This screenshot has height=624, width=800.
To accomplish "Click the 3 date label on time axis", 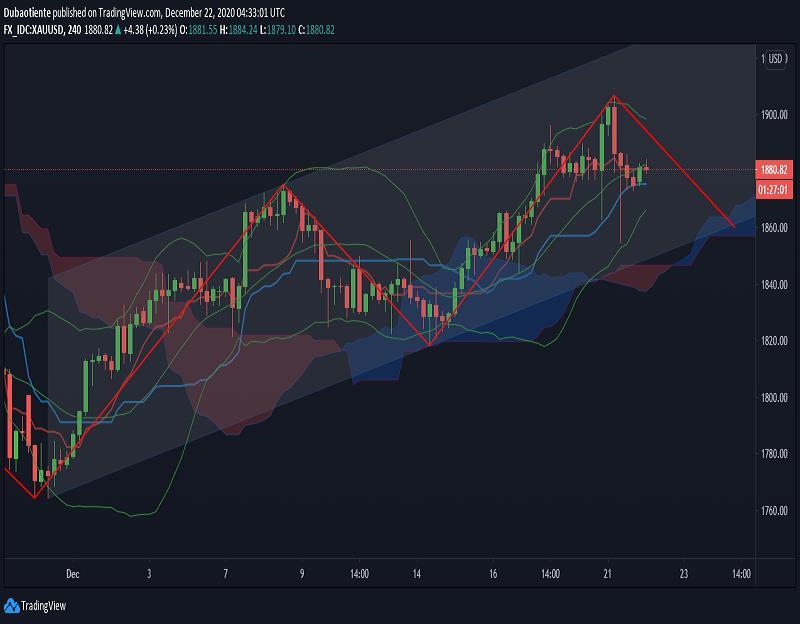I will (149, 574).
